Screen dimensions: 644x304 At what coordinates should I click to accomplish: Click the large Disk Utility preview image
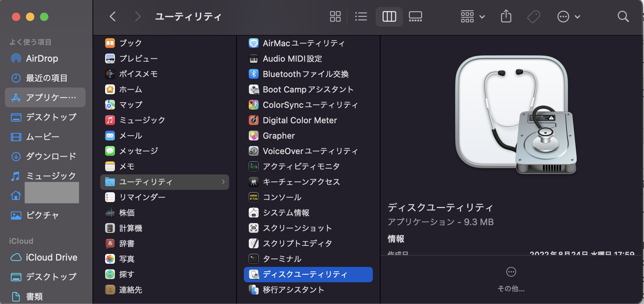(x=516, y=115)
